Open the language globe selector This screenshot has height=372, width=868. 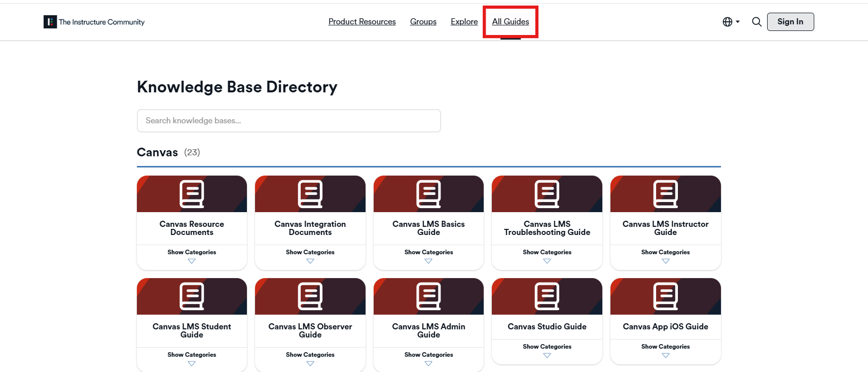pyautogui.click(x=731, y=22)
